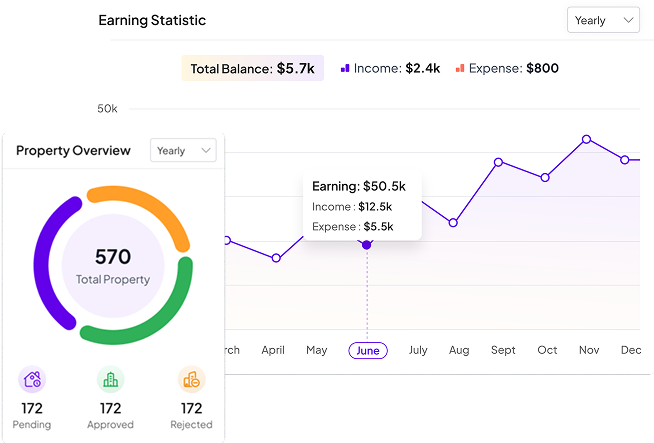Click the 570 Total Property center

tap(112, 265)
